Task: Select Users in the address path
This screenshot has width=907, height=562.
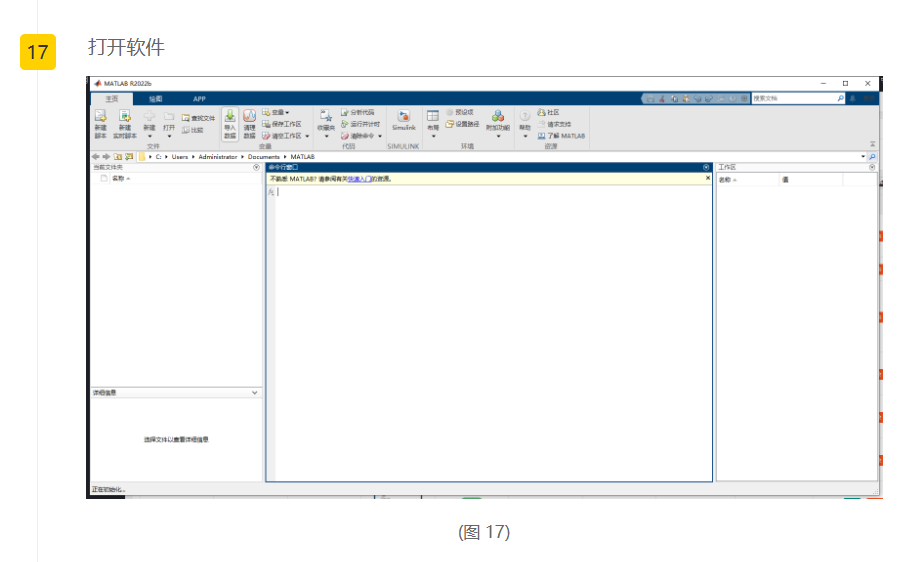Action: pos(180,157)
